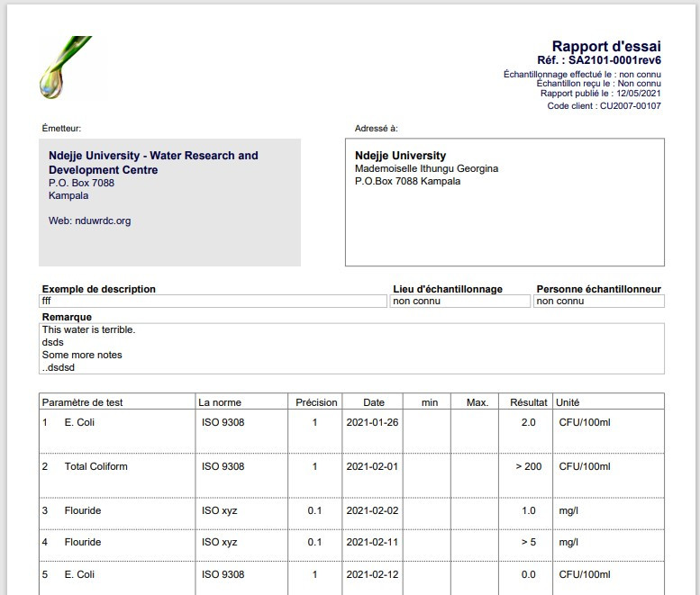
Task: Click remark line 'Some more notes'
Action: (x=82, y=355)
